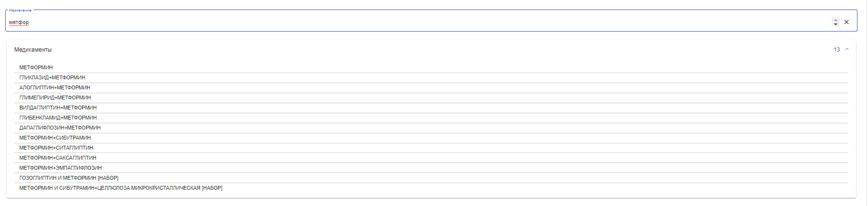Choose ГЛИКЛАЗИД+МЕТФОРМИН entry
868x206 pixels.
click(x=431, y=77)
